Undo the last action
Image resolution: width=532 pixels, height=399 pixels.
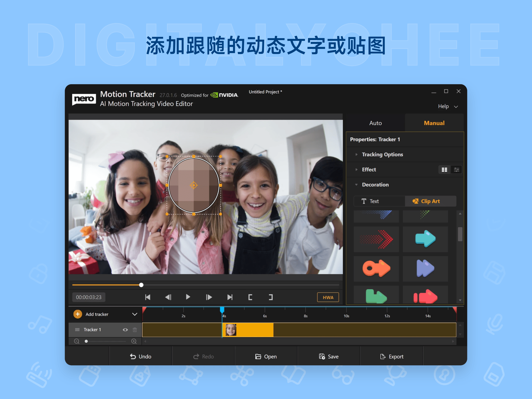click(x=141, y=356)
